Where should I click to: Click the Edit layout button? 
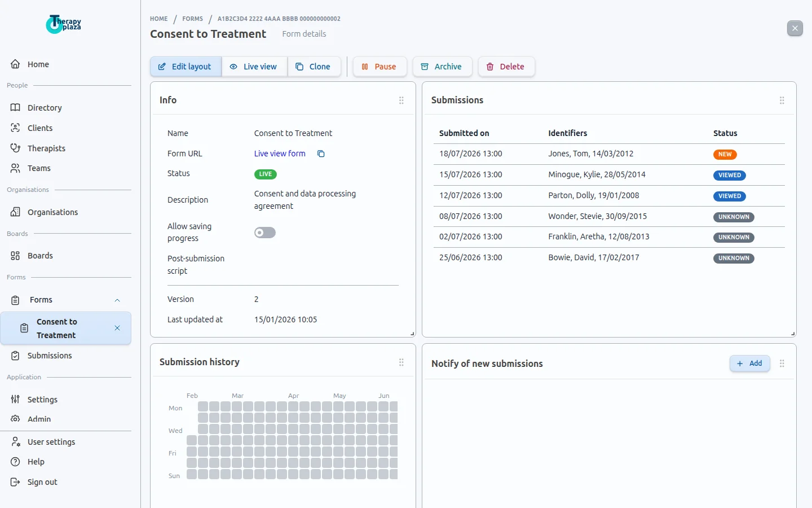186,67
